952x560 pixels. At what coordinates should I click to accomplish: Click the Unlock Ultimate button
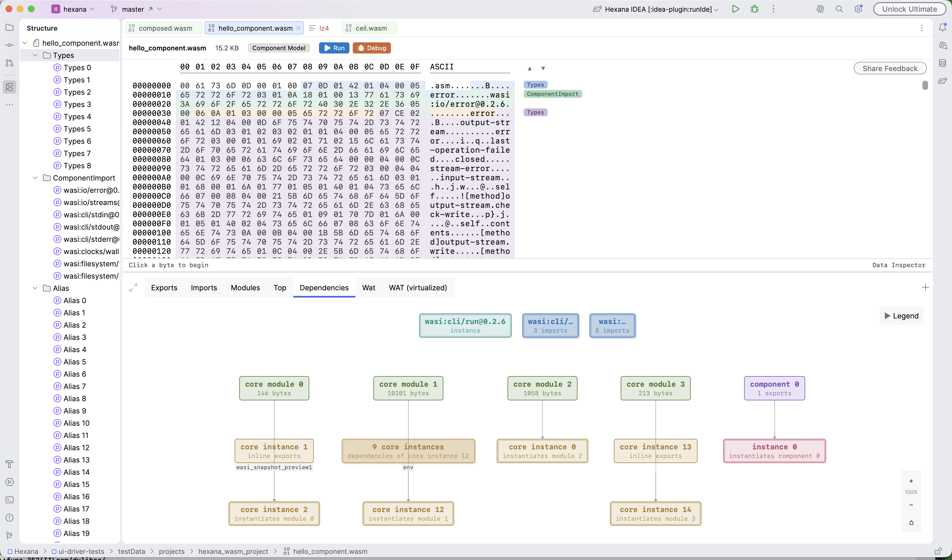pos(909,9)
